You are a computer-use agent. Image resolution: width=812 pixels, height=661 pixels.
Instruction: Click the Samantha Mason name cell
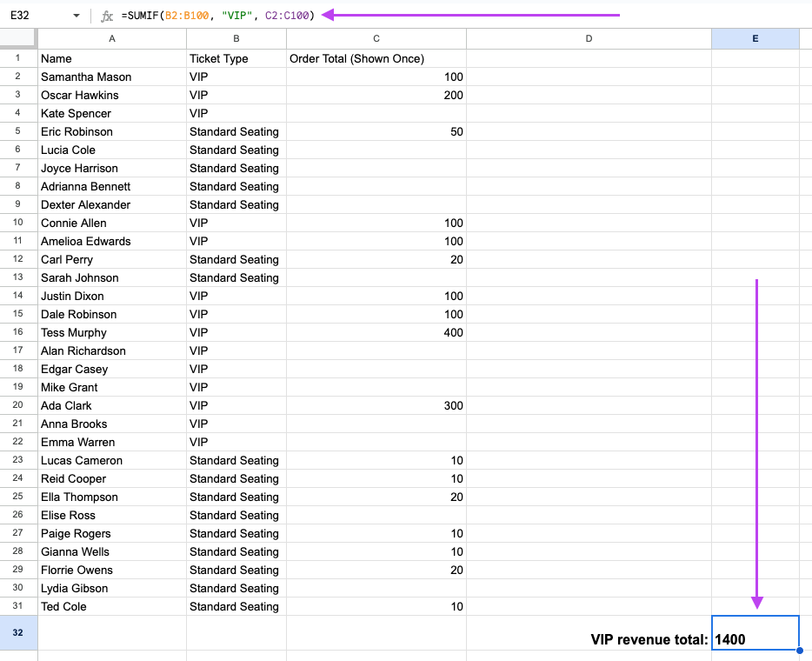112,77
